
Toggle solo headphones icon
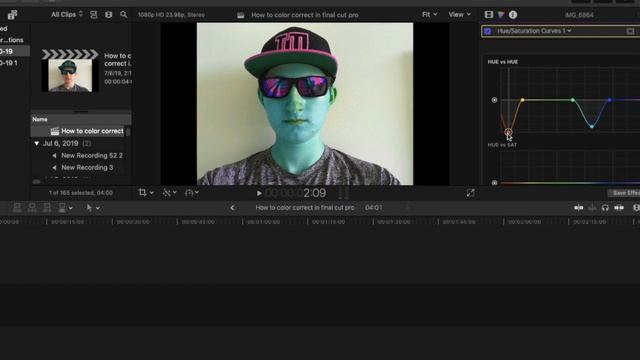(605, 208)
